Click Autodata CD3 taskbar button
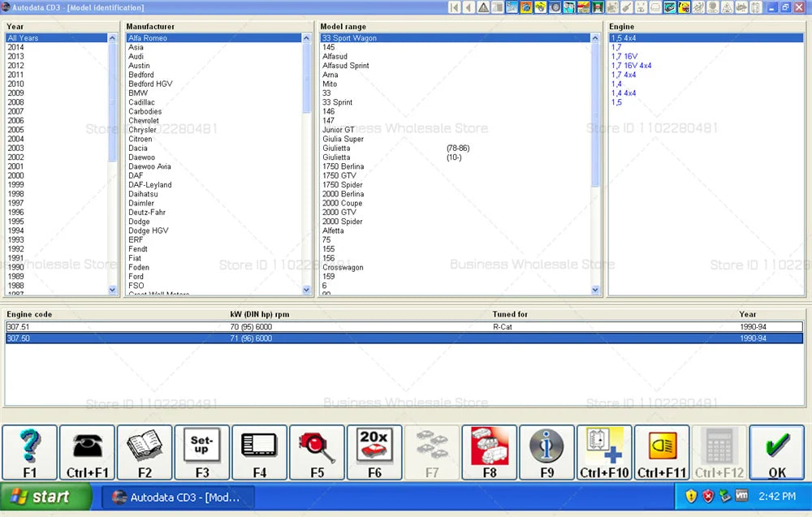This screenshot has height=517, width=812. pyautogui.click(x=177, y=498)
